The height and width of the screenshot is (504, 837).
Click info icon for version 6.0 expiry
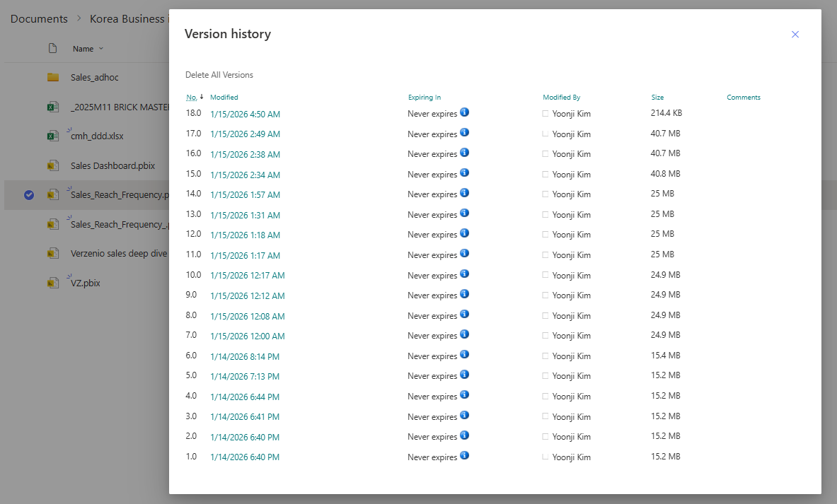tap(464, 354)
